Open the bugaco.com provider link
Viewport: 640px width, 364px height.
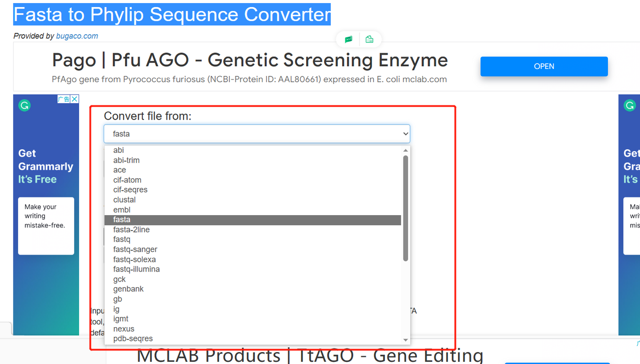tap(77, 36)
